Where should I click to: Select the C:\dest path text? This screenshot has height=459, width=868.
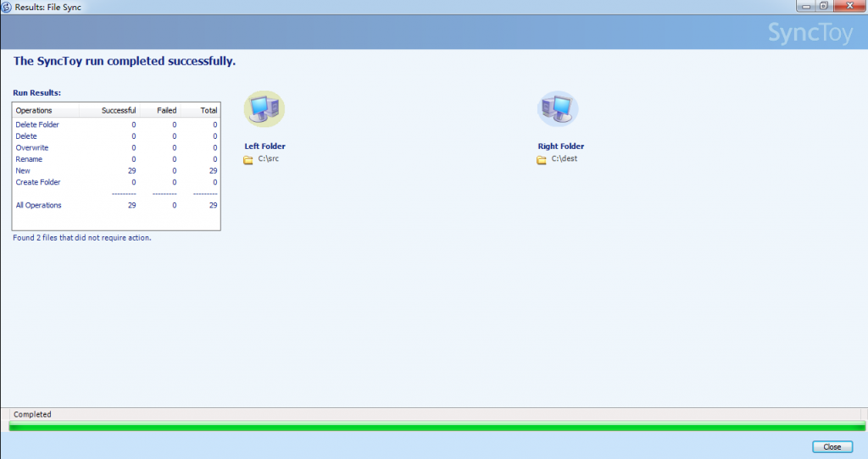point(564,158)
